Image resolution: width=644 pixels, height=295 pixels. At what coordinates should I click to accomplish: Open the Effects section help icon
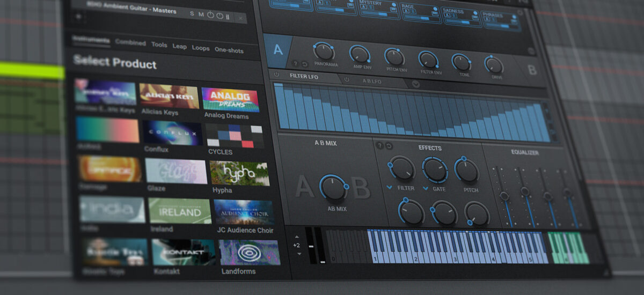click(x=379, y=145)
